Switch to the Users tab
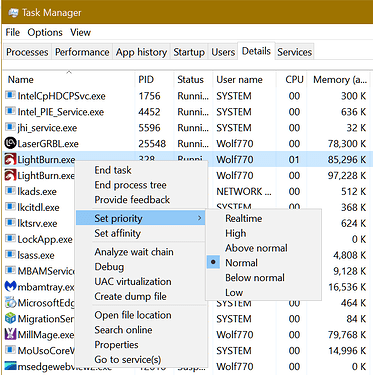Image resolution: width=373 pixels, height=375 pixels. tap(223, 52)
